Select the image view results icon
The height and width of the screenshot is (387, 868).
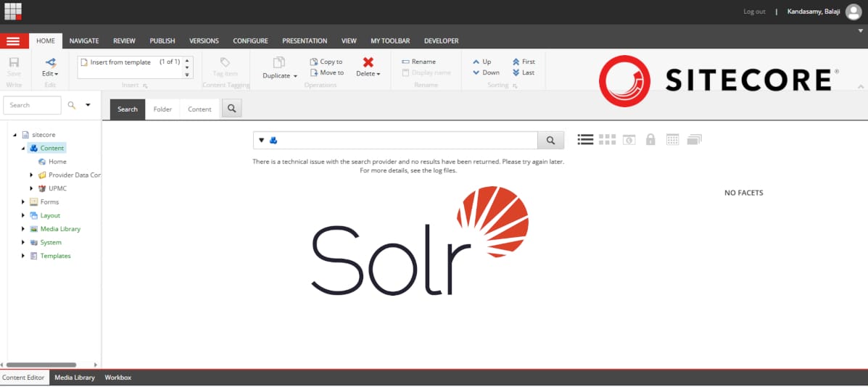click(629, 140)
